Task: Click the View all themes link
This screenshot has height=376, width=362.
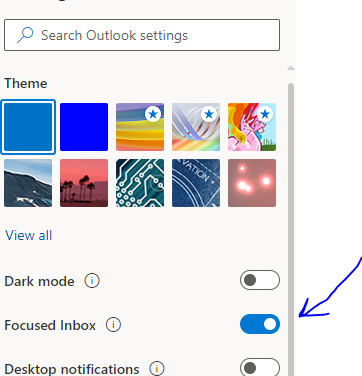Action: pos(29,235)
